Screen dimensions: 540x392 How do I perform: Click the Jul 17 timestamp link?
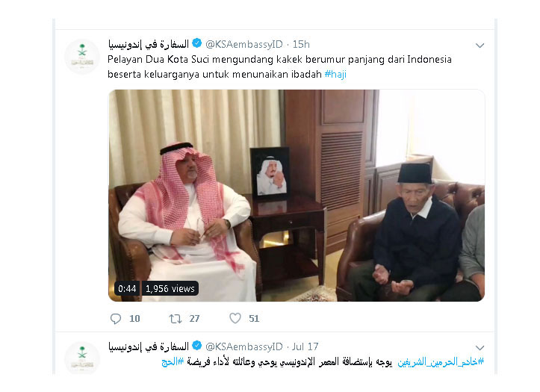(x=305, y=346)
